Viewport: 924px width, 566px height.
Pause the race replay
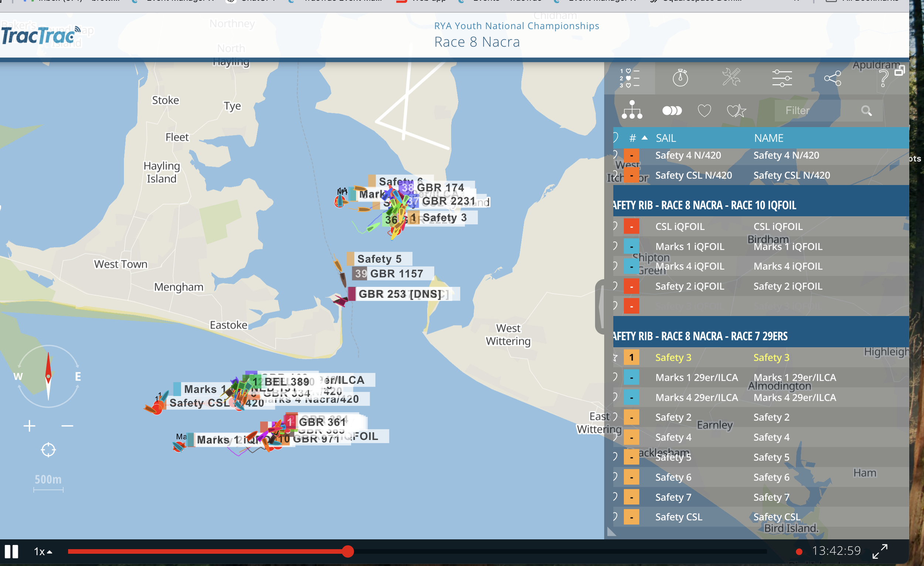click(x=11, y=551)
